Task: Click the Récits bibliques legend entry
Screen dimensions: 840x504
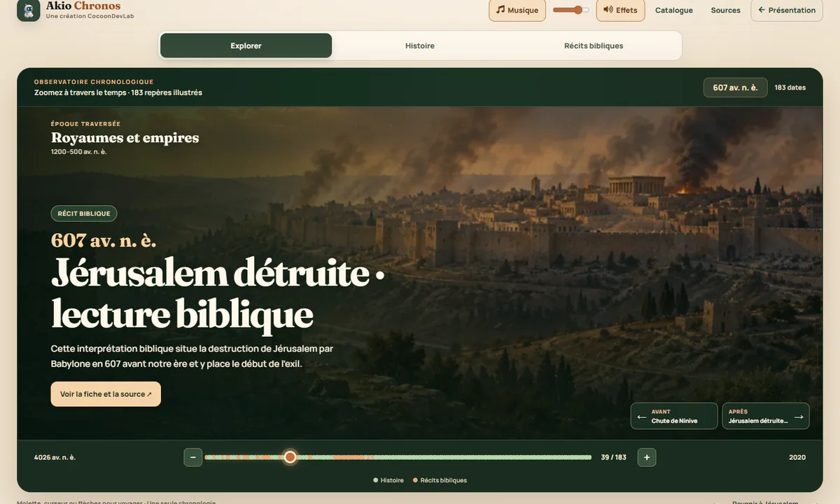Action: click(x=440, y=480)
